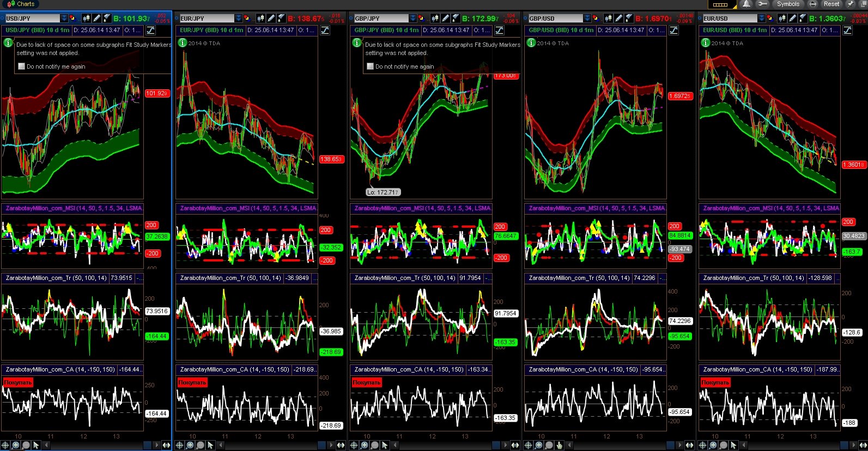This screenshot has height=451, width=868.
Task: Zoom in on the EUR/JPY chart
Action: [x=190, y=446]
